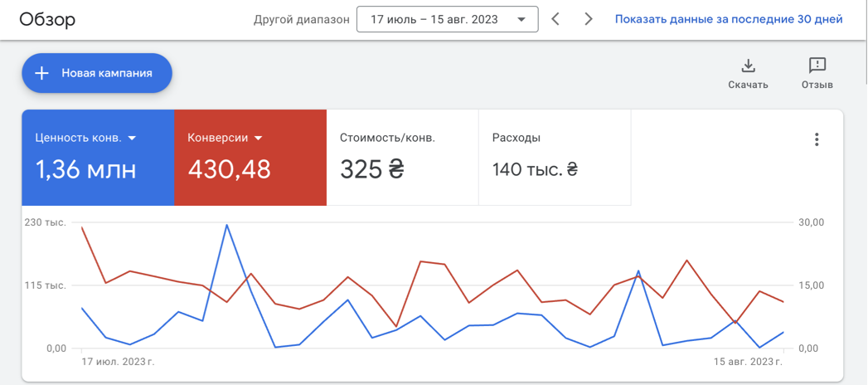Click the 140 тыс. ₴ spend value
The image size is (868, 385).
(x=536, y=169)
